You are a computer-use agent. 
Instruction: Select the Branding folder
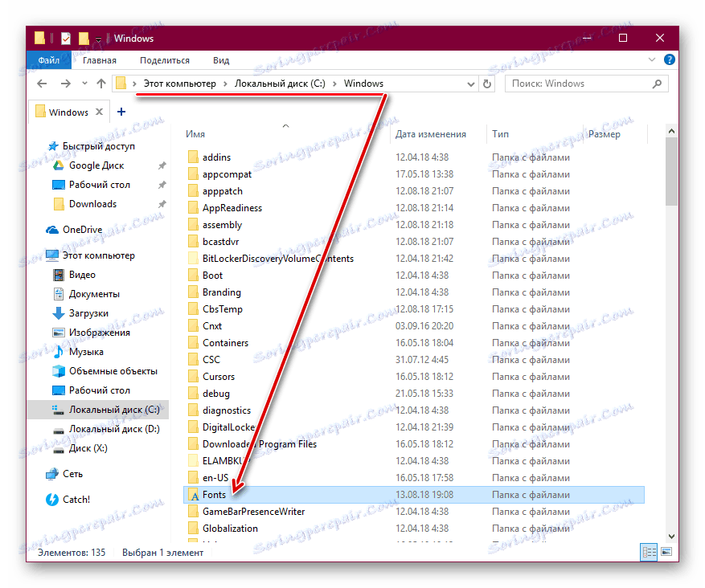tap(222, 292)
